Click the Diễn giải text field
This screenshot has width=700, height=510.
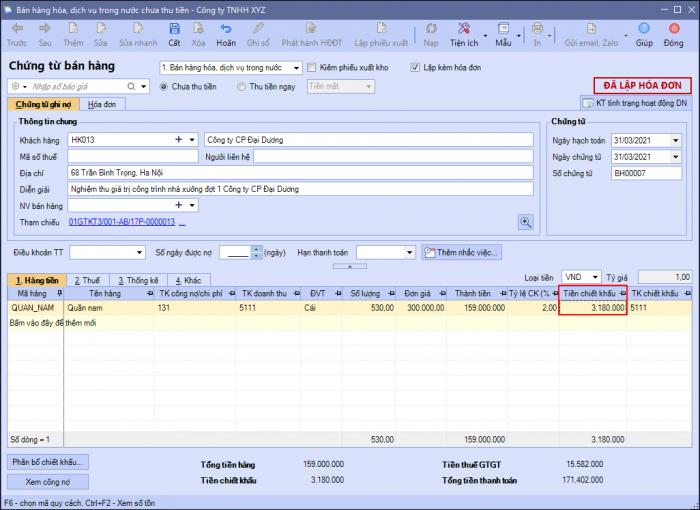[300, 188]
